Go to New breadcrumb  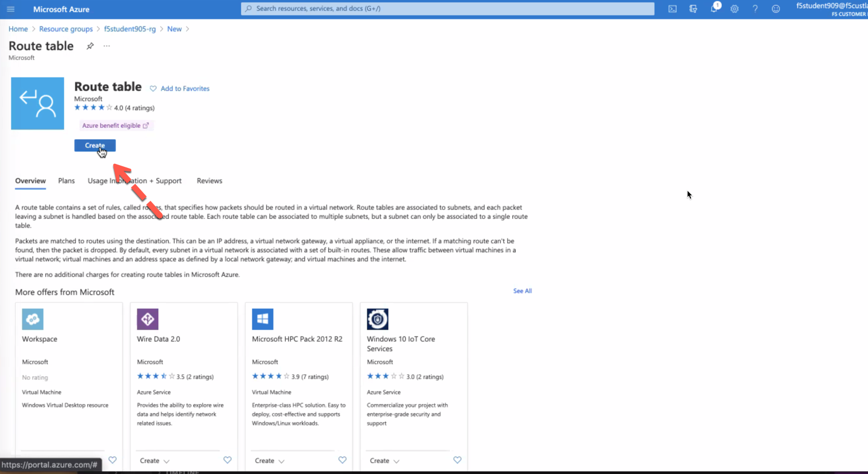[174, 29]
